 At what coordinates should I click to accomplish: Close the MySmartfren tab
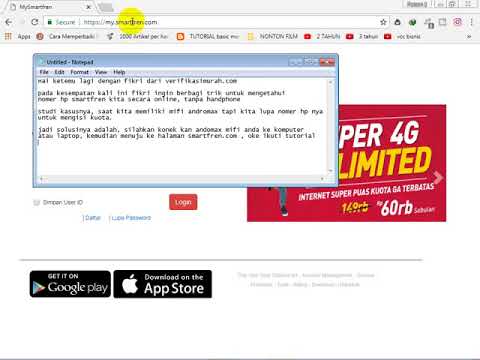89,7
